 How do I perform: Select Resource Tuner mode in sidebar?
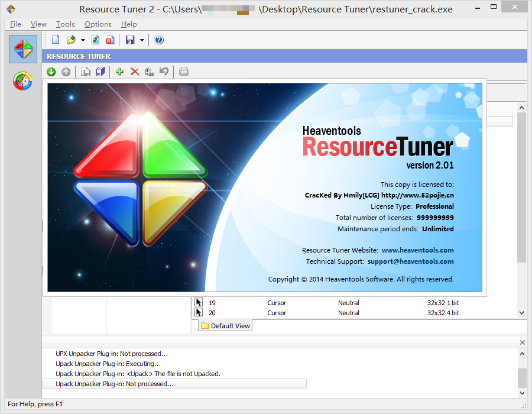click(23, 49)
